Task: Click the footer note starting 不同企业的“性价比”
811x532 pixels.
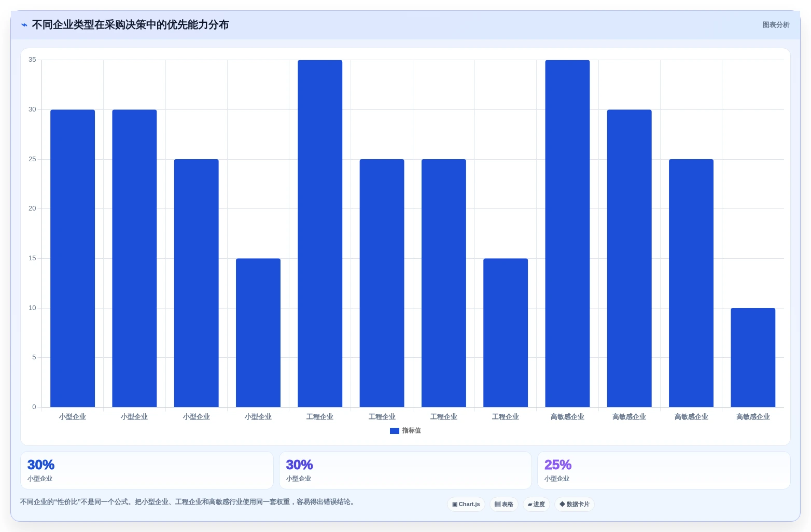Action: [189, 502]
